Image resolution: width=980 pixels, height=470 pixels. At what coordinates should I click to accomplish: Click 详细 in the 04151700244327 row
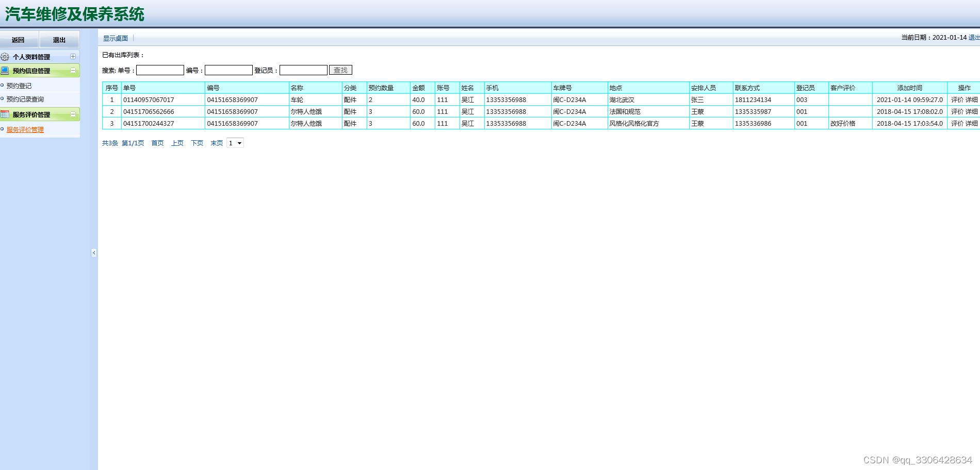coord(972,124)
